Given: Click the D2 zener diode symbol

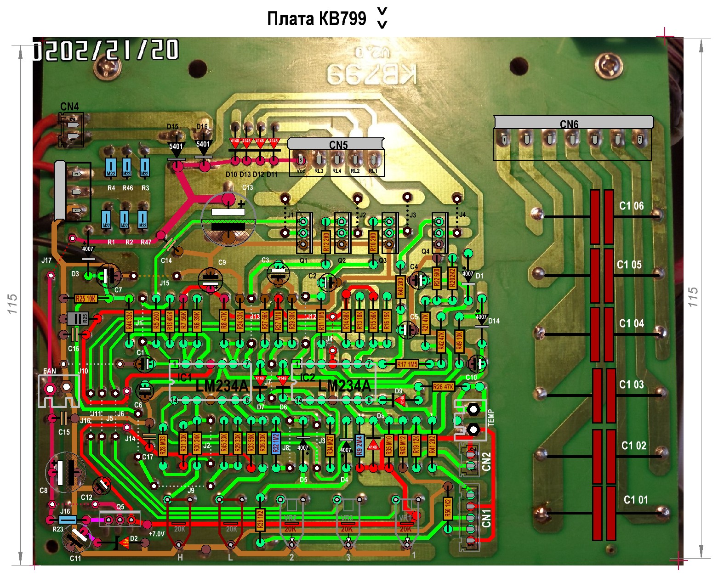Looking at the screenshot, I should pos(122,543).
